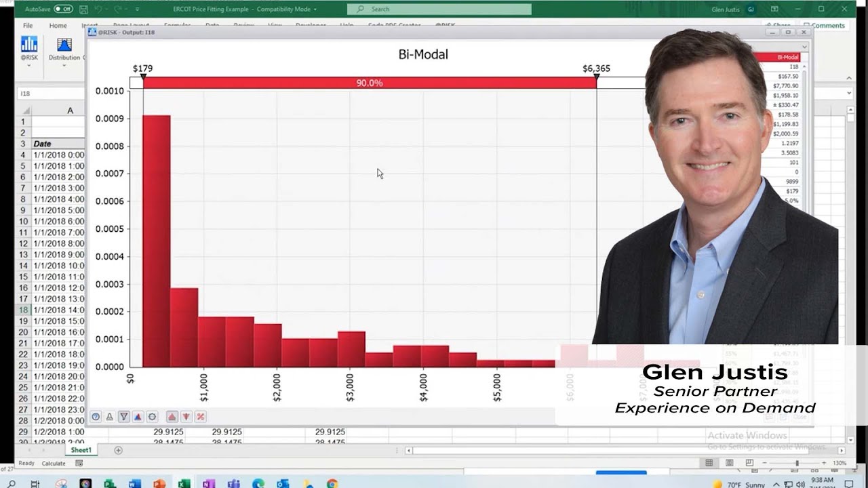Select Normal view icon in the status bar
This screenshot has width=868, height=488.
coord(709,463)
